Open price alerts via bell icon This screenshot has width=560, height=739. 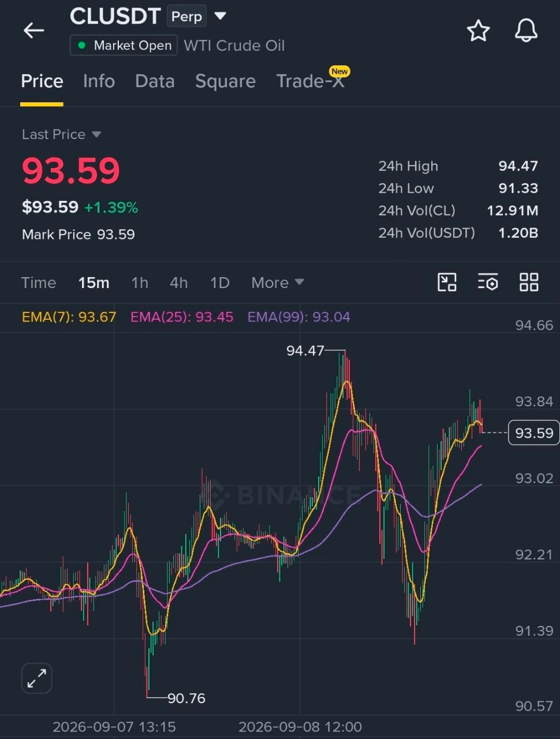pos(526,31)
